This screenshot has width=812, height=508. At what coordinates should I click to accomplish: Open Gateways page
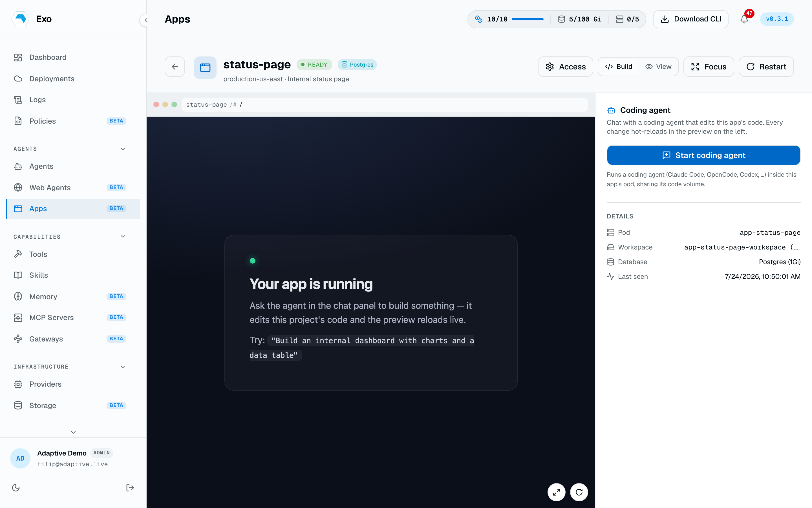[73, 339]
